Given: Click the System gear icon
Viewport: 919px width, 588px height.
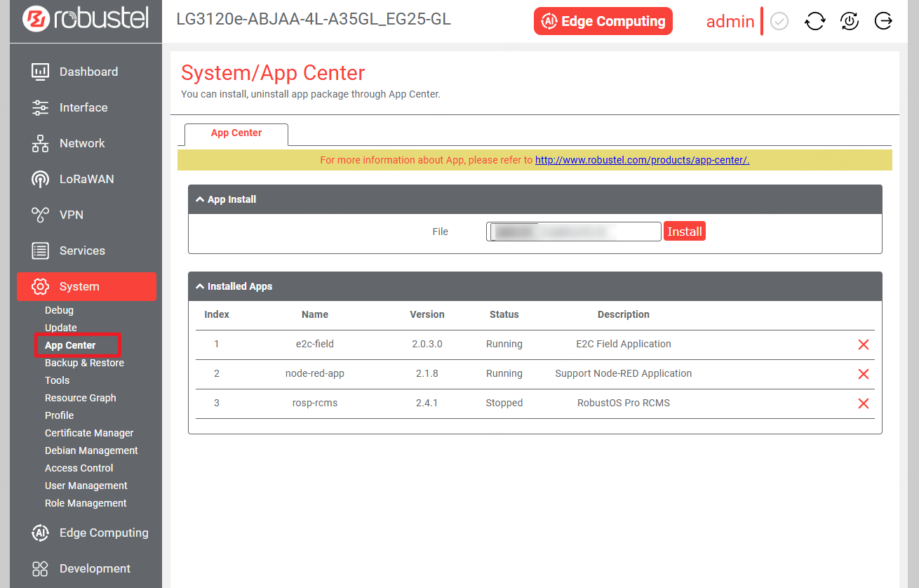Looking at the screenshot, I should [40, 286].
